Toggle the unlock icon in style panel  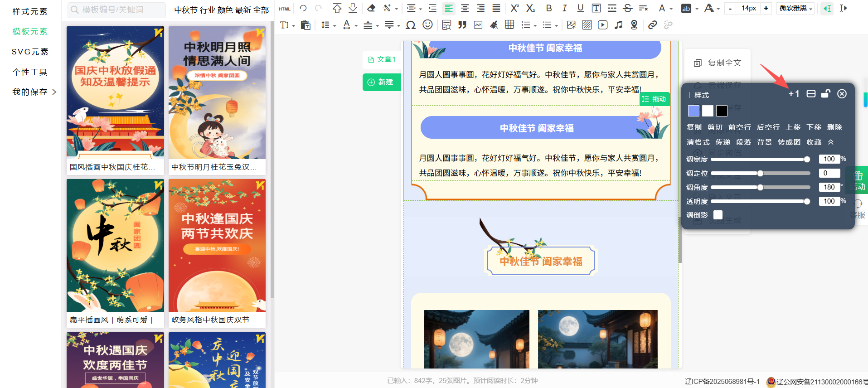[x=825, y=94]
